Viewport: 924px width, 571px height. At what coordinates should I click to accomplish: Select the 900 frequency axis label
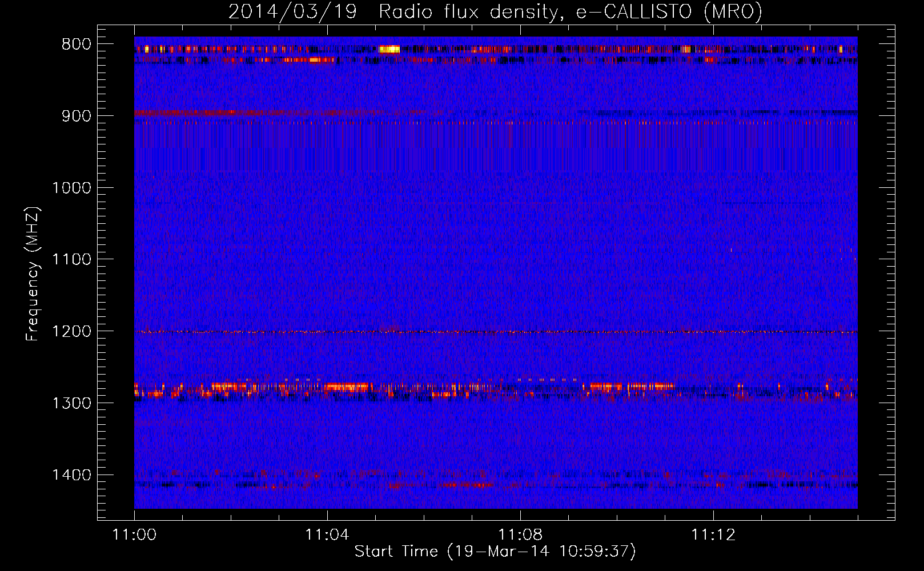76,116
